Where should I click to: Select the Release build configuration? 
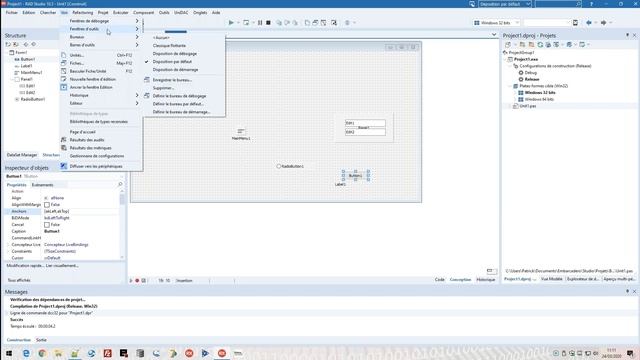tap(531, 79)
